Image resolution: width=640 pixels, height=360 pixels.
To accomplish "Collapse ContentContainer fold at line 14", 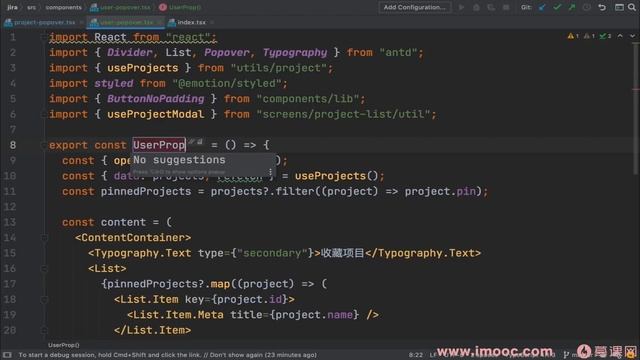I will 44,238.
